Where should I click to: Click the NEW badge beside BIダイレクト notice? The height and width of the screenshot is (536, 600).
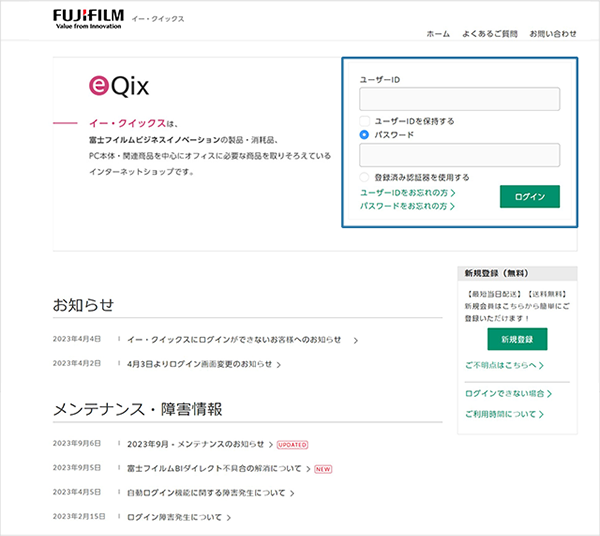click(323, 469)
